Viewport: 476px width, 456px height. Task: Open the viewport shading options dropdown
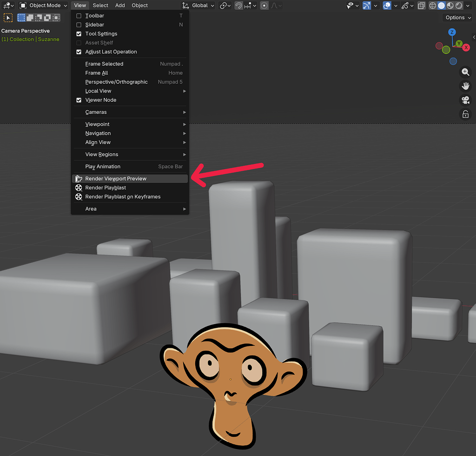pyautogui.click(x=468, y=6)
